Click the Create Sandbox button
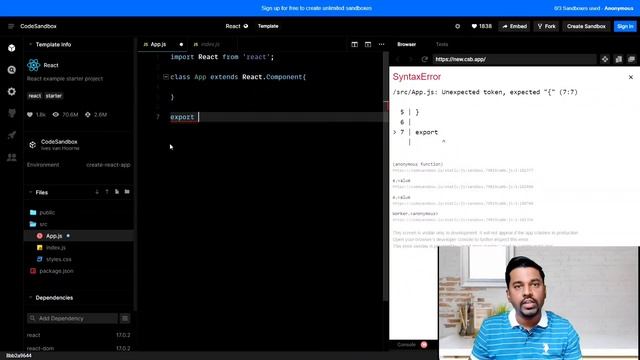 [586, 26]
